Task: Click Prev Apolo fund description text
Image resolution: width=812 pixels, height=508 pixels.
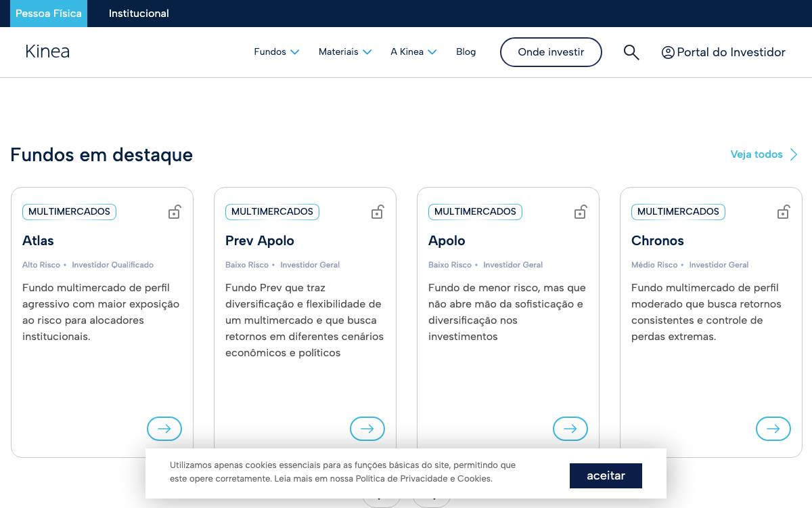Action: point(304,320)
